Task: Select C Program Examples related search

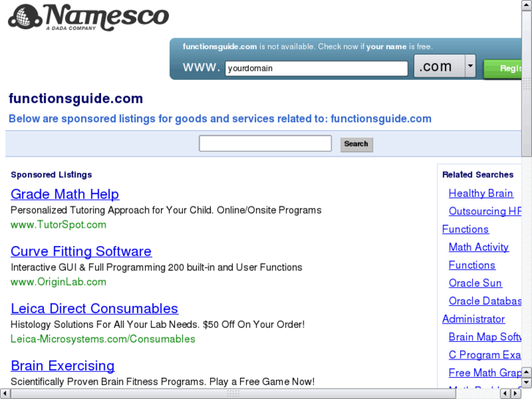Action: point(485,355)
